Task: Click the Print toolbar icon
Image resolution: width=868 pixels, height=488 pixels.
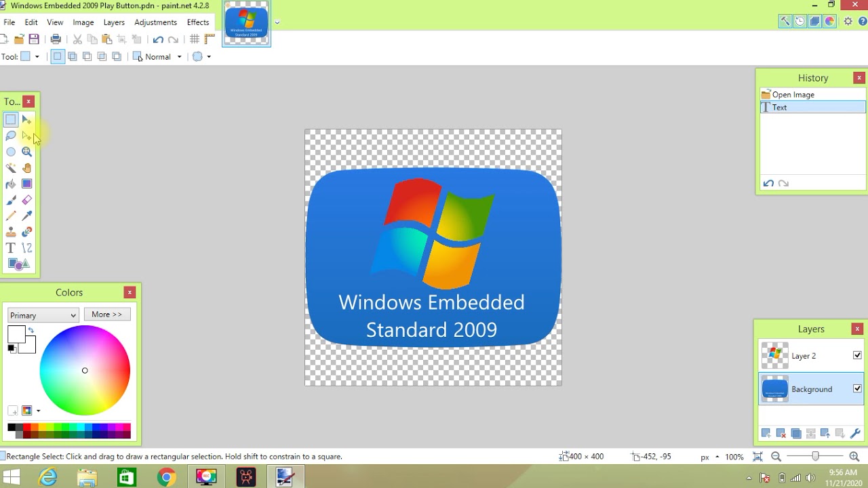Action: coord(56,39)
